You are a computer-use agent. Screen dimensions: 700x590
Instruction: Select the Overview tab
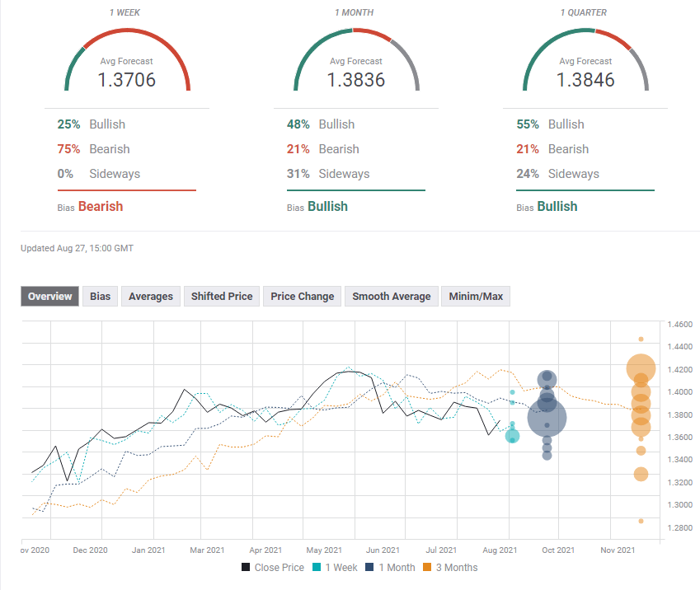pos(49,297)
